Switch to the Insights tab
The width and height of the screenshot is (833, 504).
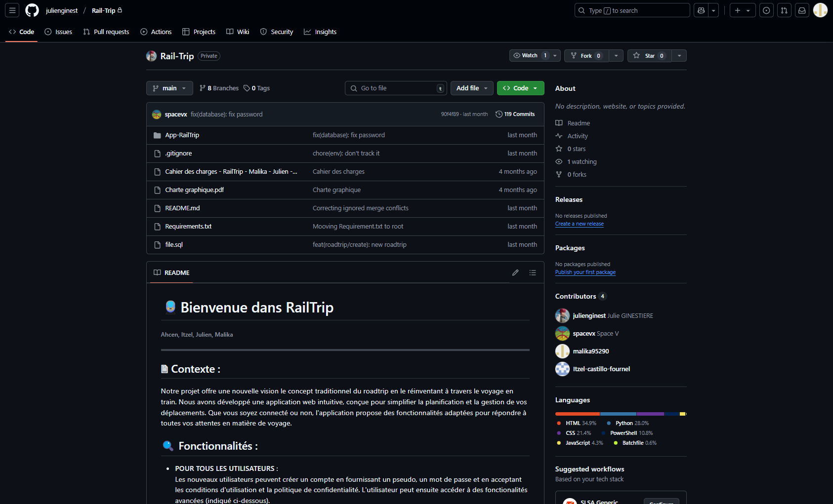[320, 32]
